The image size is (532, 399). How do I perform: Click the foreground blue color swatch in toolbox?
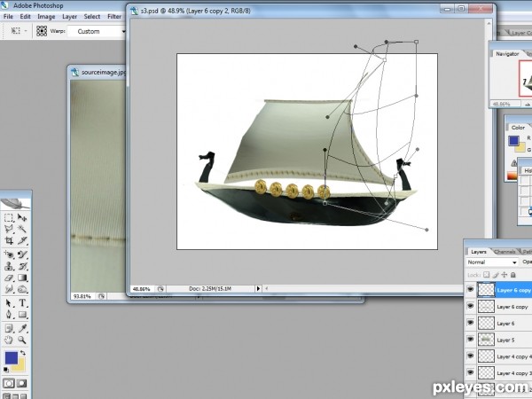pyautogui.click(x=11, y=357)
